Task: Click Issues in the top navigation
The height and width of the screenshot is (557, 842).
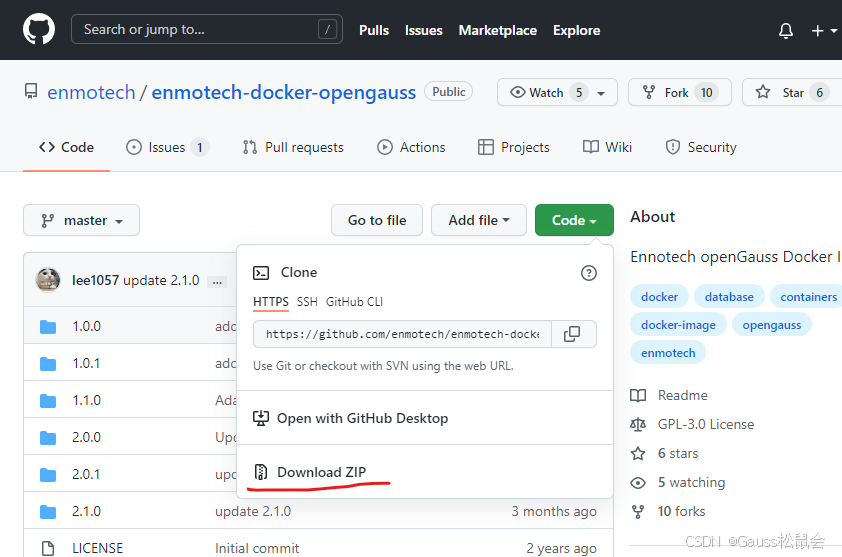Action: [x=424, y=31]
